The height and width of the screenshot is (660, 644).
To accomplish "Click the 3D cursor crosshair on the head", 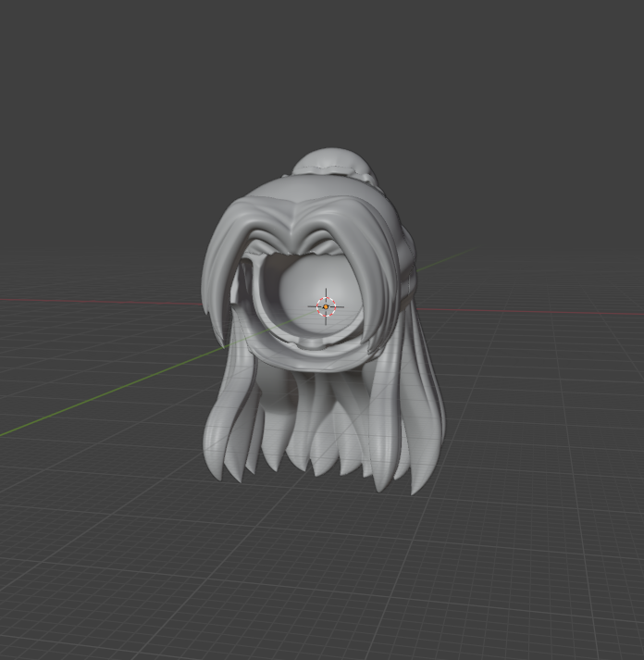I will click(x=326, y=306).
